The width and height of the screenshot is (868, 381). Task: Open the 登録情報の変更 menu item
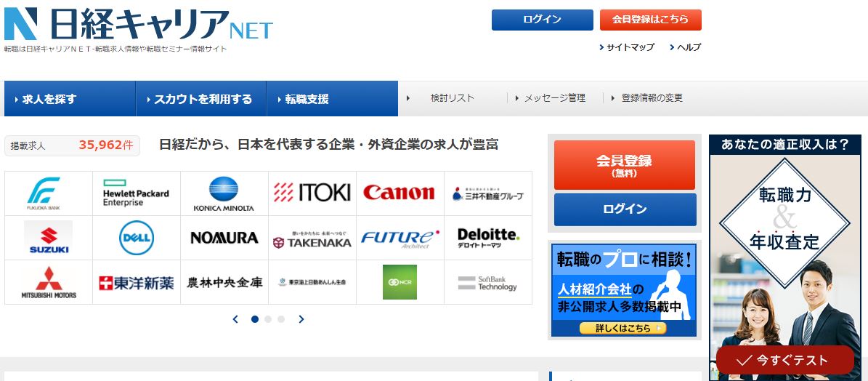pyautogui.click(x=652, y=98)
